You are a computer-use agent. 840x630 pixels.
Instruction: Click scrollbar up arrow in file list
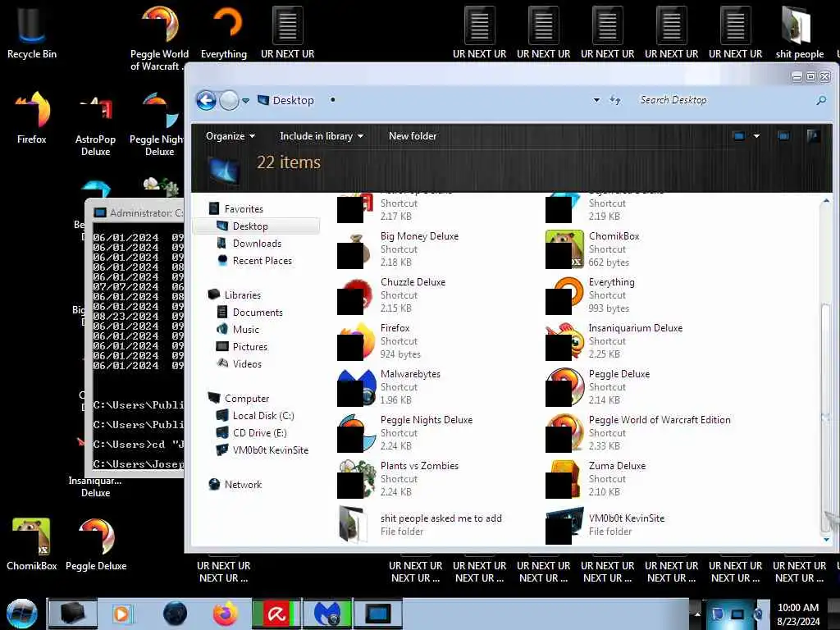tap(826, 201)
